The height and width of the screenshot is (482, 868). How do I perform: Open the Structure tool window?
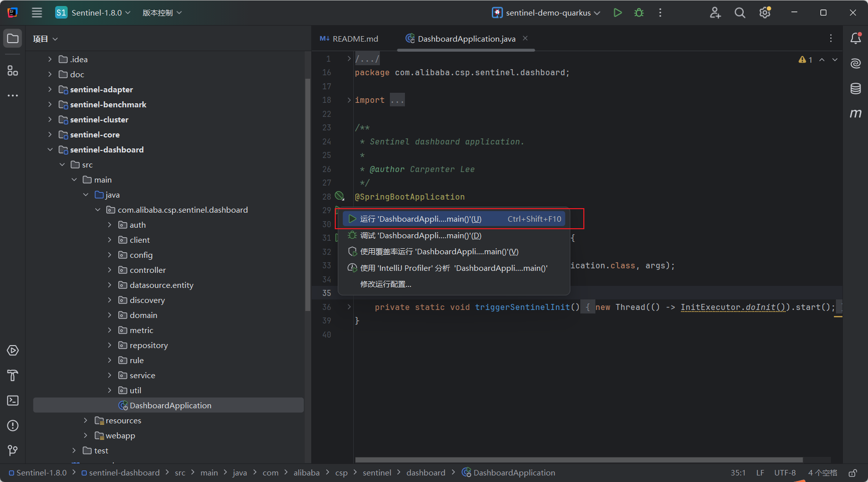click(x=13, y=71)
